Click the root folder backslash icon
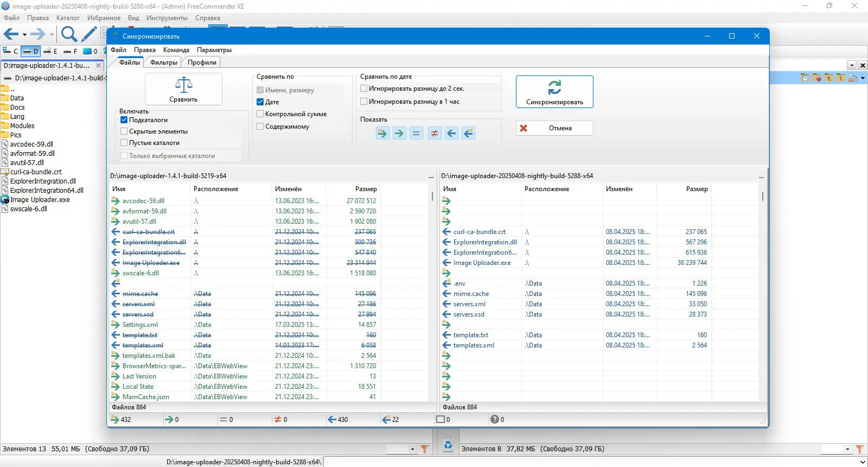The image size is (868, 467). (x=840, y=78)
